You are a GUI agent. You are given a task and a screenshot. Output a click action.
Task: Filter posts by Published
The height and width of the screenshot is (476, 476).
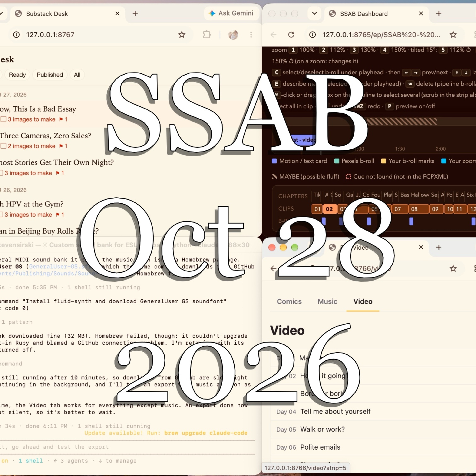click(50, 75)
